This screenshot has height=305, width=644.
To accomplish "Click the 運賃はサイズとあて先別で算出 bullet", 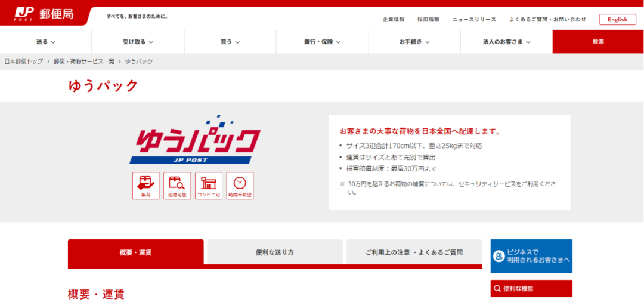I will pos(391,157).
